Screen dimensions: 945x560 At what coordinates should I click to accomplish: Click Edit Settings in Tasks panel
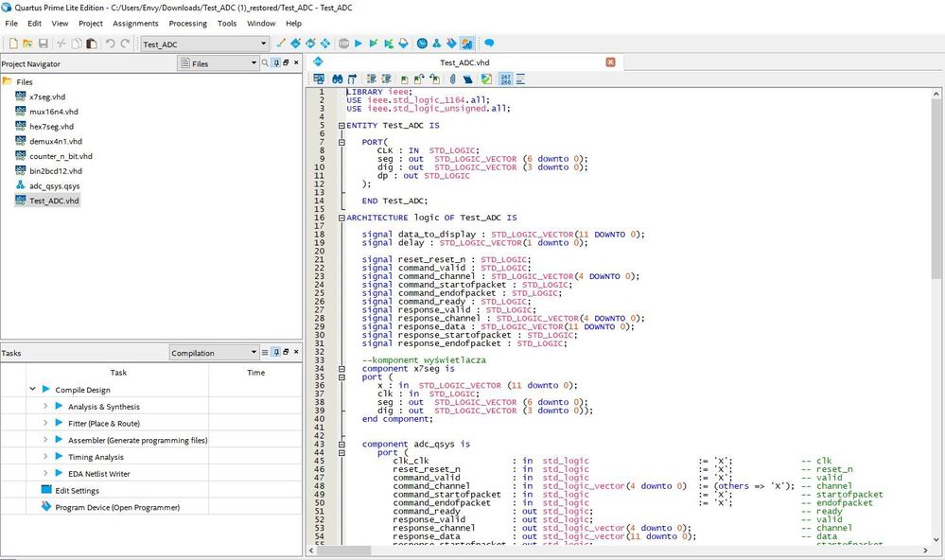click(76, 490)
